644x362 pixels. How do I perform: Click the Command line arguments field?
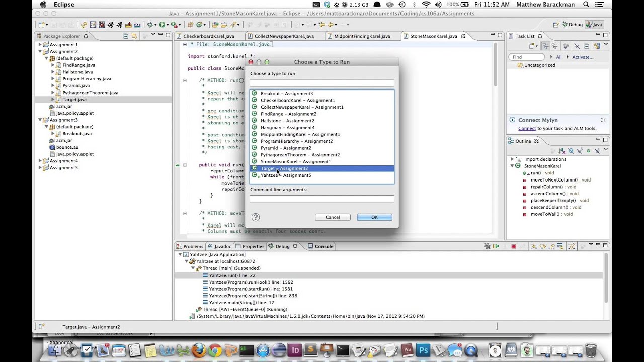point(322,199)
